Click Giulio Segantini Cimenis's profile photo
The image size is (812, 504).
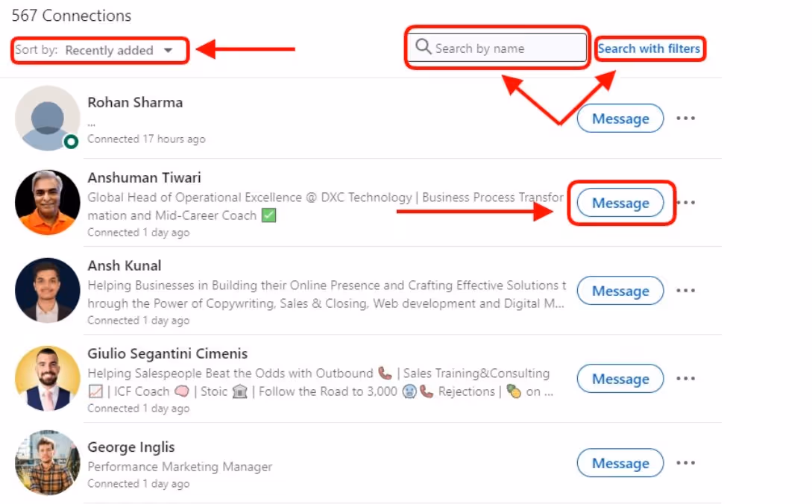coord(47,378)
